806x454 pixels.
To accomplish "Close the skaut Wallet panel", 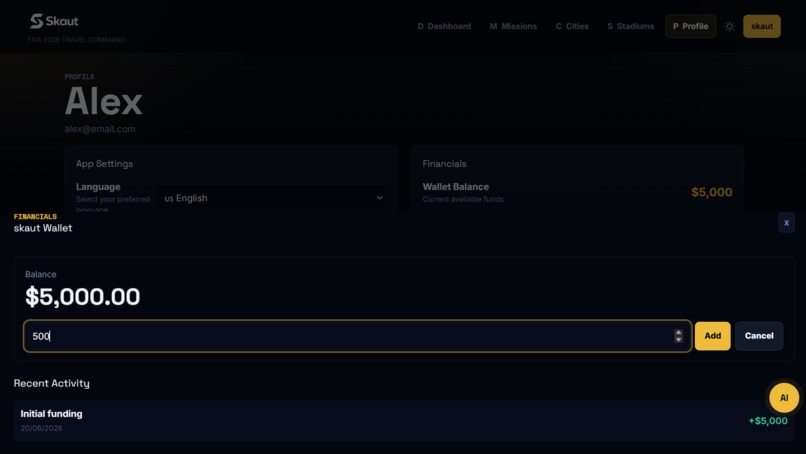I will (786, 223).
